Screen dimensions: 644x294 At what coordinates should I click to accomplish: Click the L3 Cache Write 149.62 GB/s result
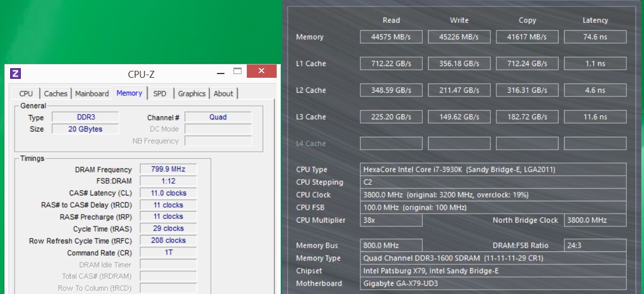(459, 117)
